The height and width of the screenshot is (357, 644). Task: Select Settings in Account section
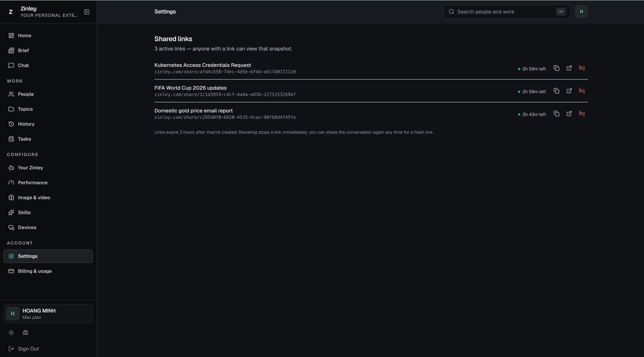[48, 256]
